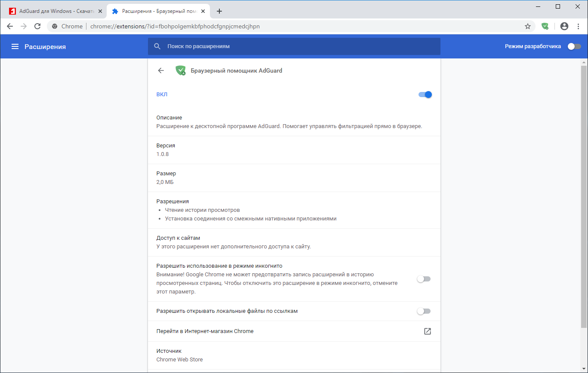Click the chrome://extensions address bar
The width and height of the screenshot is (588, 373).
pyautogui.click(x=291, y=26)
